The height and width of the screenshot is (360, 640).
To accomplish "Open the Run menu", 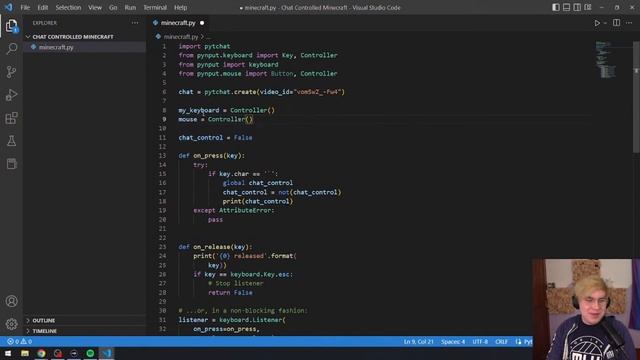I will 130,7.
